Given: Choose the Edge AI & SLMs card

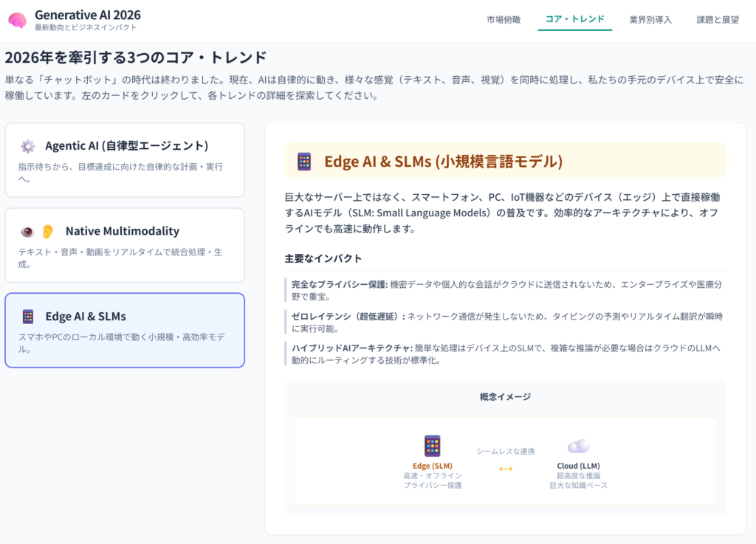Looking at the screenshot, I should pyautogui.click(x=125, y=330).
